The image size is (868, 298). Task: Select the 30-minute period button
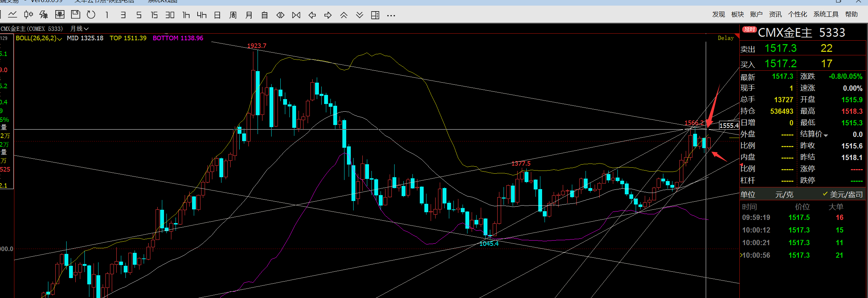(170, 15)
